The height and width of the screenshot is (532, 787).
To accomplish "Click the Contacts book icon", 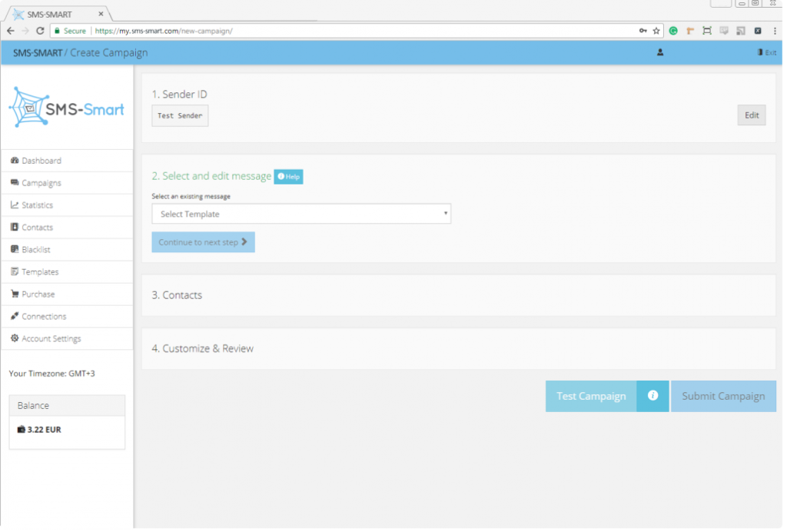I will click(x=15, y=228).
